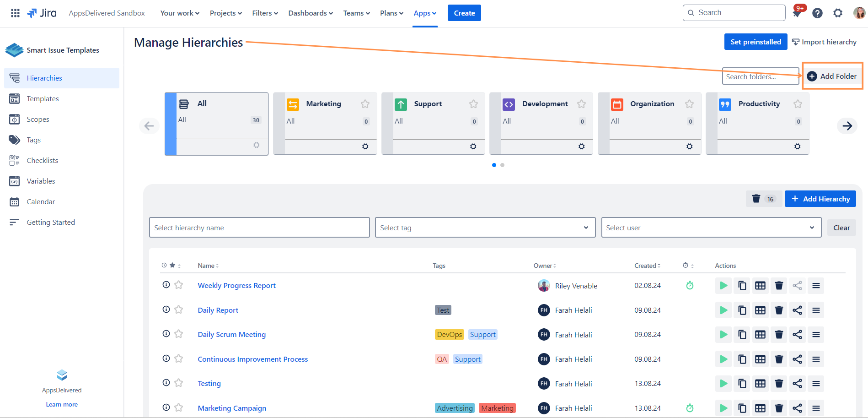Image resolution: width=868 pixels, height=418 pixels.
Task: Jump to second folder carousel page dot
Action: (502, 165)
